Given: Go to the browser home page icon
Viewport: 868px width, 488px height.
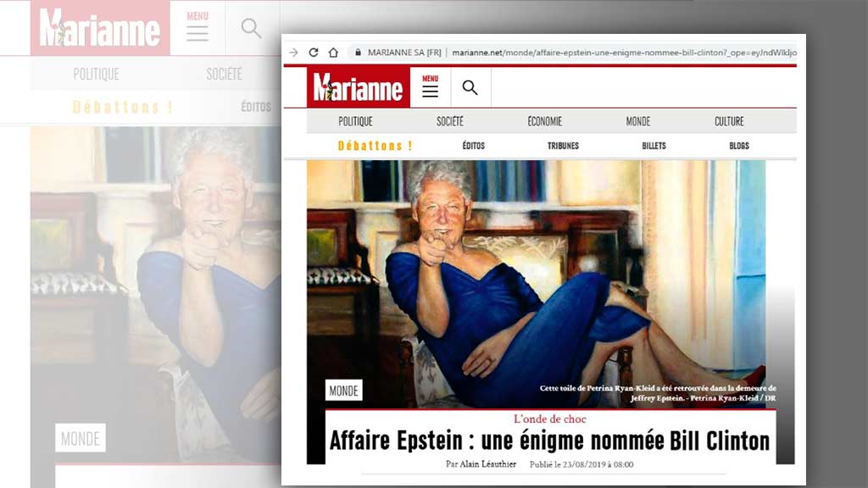Looking at the screenshot, I should pos(333,53).
